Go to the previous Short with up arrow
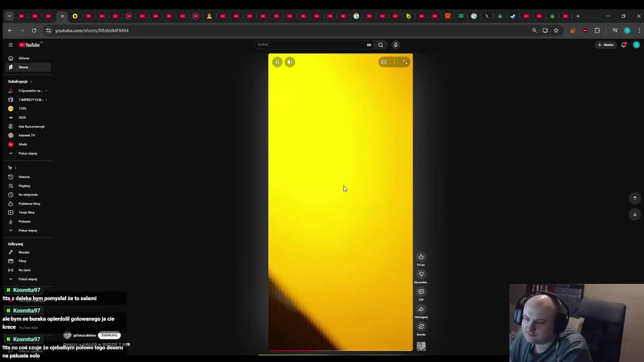 point(635,198)
